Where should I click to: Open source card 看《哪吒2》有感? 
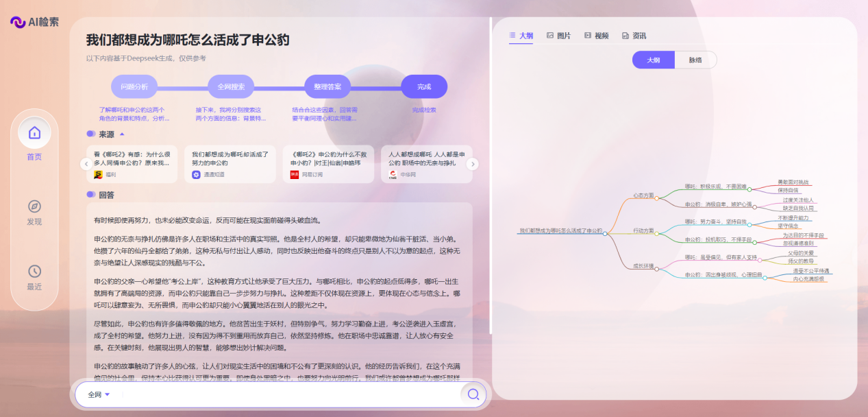click(132, 164)
